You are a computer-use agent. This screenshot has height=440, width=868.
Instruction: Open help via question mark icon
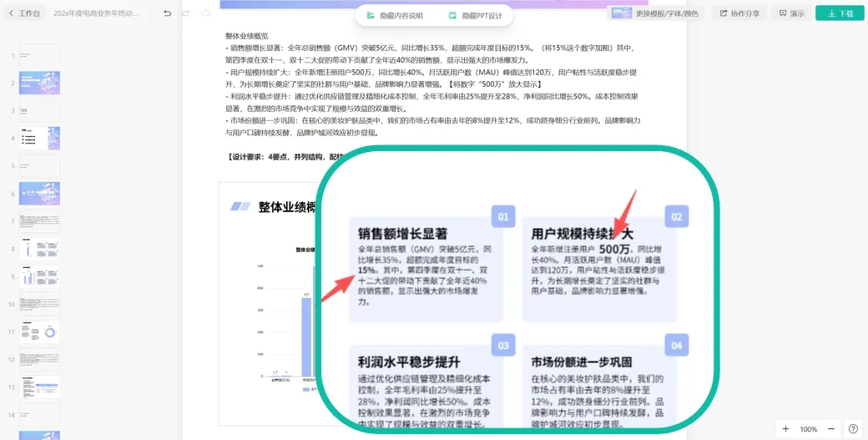pyautogui.click(x=853, y=429)
